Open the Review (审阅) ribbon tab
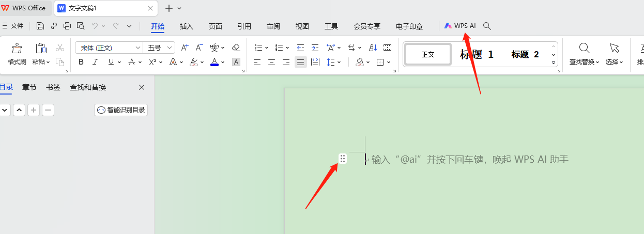 click(x=273, y=26)
